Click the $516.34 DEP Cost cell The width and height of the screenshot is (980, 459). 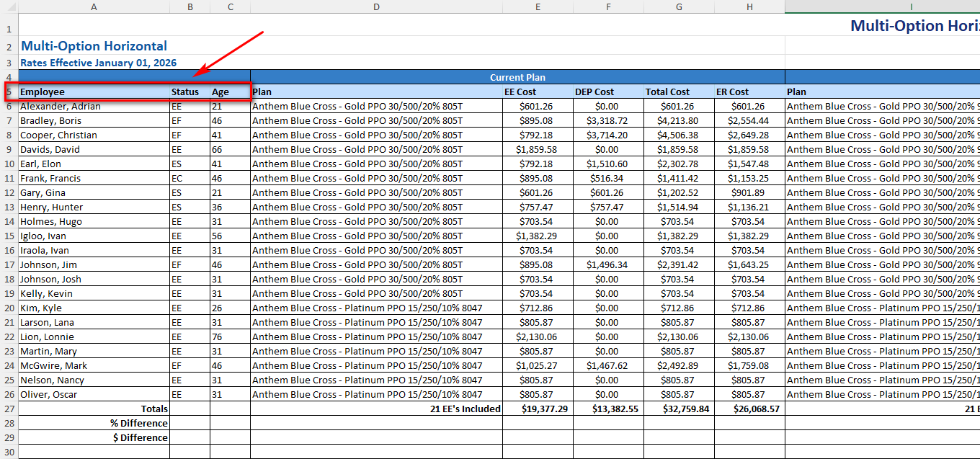coord(608,178)
